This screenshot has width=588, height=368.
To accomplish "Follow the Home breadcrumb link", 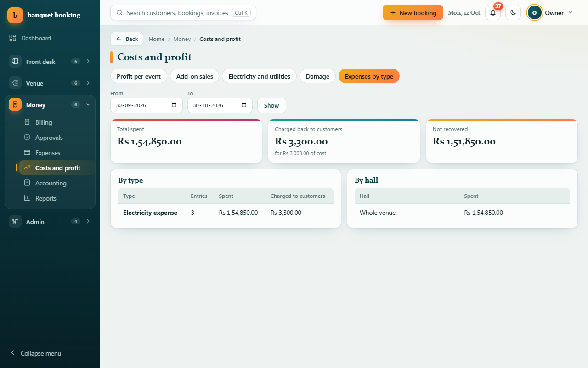I will coord(157,39).
